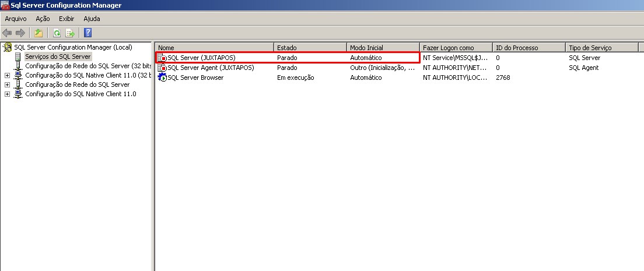The height and width of the screenshot is (271, 644).
Task: Sort by the Modo Inicial column header
Action: (x=384, y=48)
